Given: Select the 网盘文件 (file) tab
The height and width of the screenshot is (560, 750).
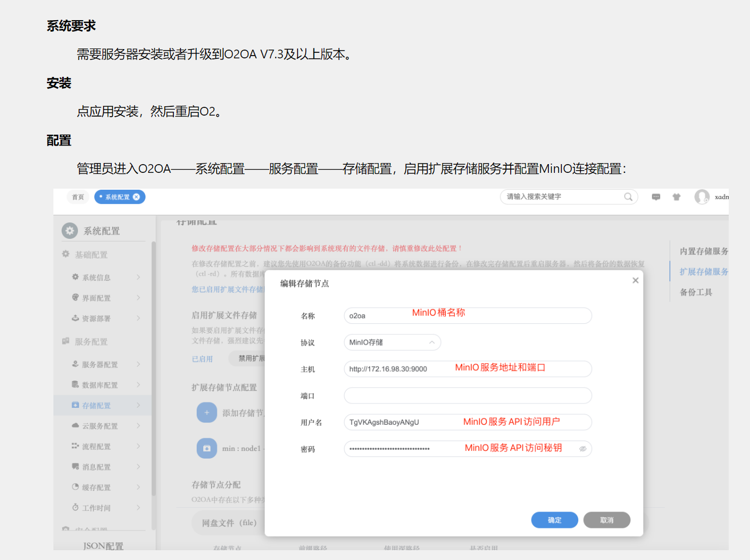Looking at the screenshot, I should (229, 523).
